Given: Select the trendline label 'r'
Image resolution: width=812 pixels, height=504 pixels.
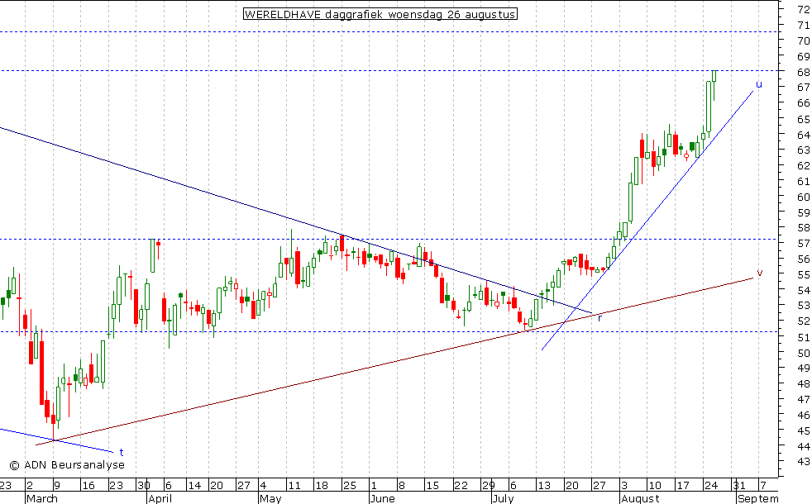Looking at the screenshot, I should [599, 316].
